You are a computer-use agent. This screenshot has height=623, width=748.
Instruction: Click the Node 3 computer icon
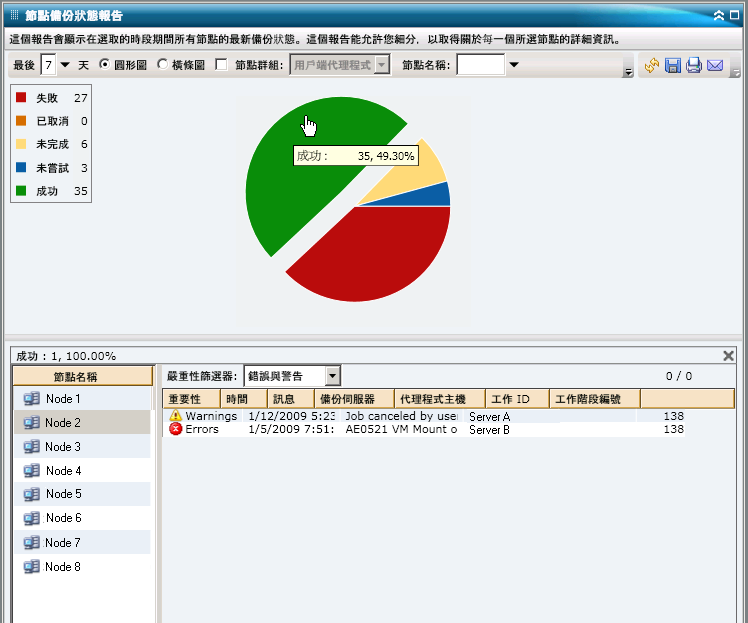coord(31,446)
